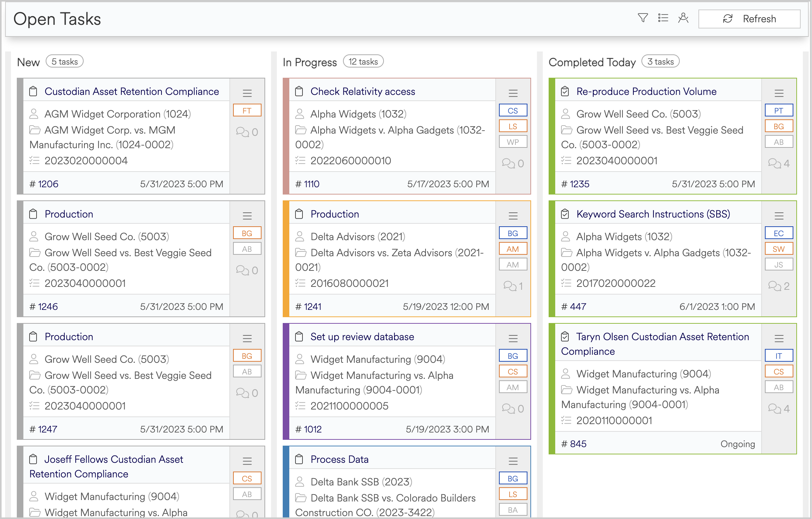812x519 pixels.
Task: Open Process Data task title
Action: click(x=339, y=459)
